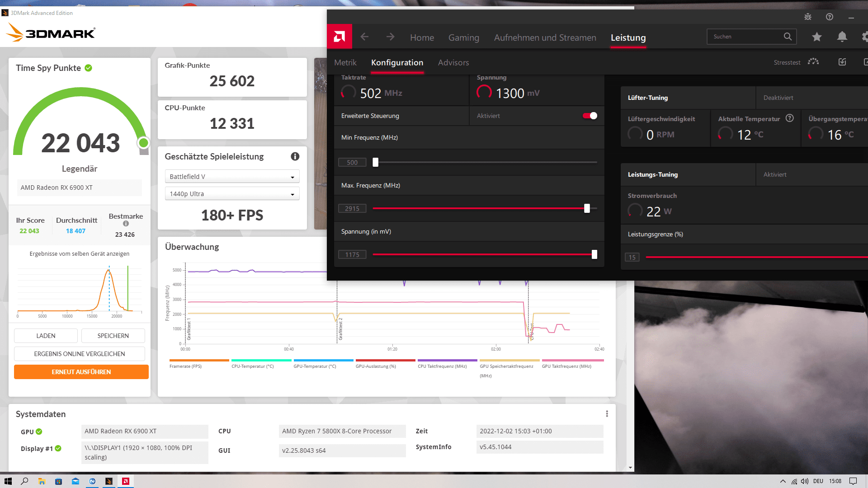This screenshot has width=868, height=488.
Task: Open the Gaming menu tab
Action: [x=463, y=38]
